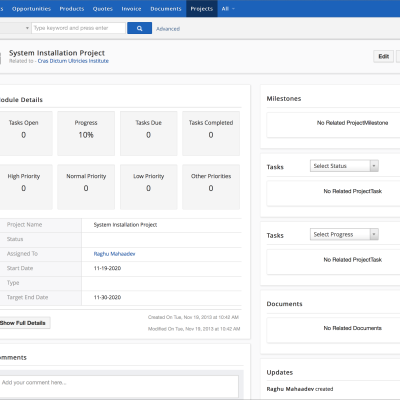Click the Progress 10% tile
Viewport: 400px width, 400px height.
pyautogui.click(x=86, y=133)
